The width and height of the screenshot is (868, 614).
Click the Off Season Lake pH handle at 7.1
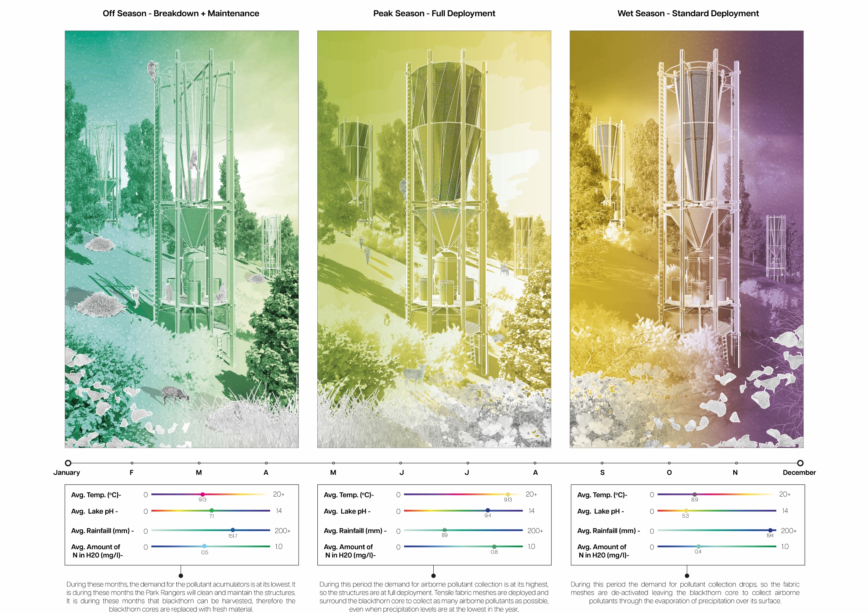pos(212,510)
